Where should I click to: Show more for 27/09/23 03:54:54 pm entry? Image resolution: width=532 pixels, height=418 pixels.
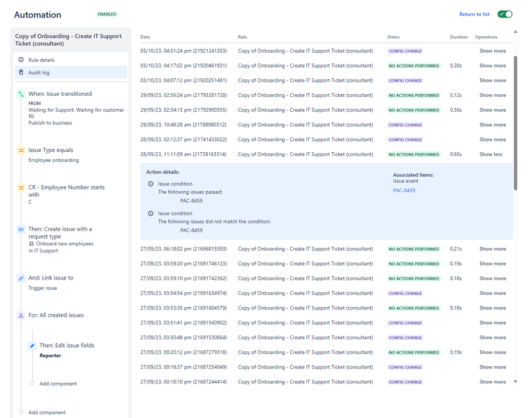(492, 293)
